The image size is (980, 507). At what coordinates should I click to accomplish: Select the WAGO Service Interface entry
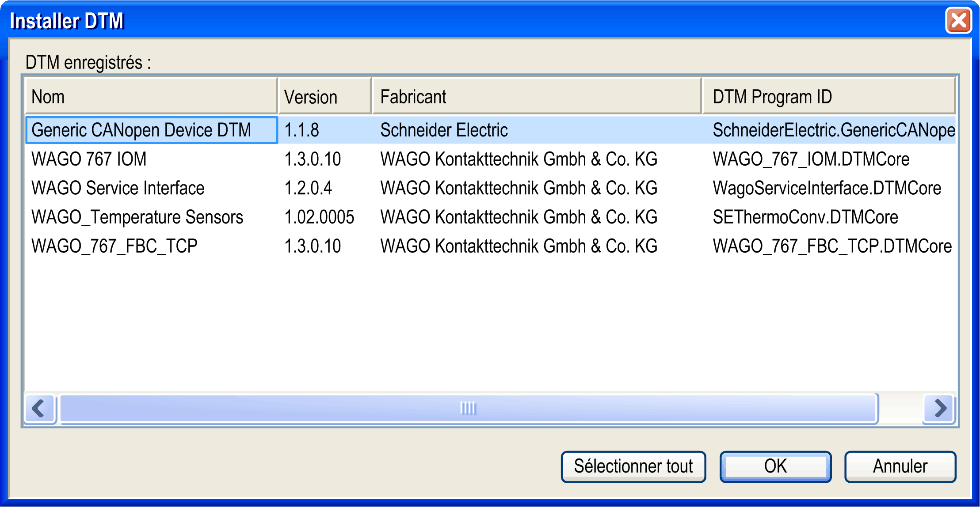pyautogui.click(x=118, y=188)
